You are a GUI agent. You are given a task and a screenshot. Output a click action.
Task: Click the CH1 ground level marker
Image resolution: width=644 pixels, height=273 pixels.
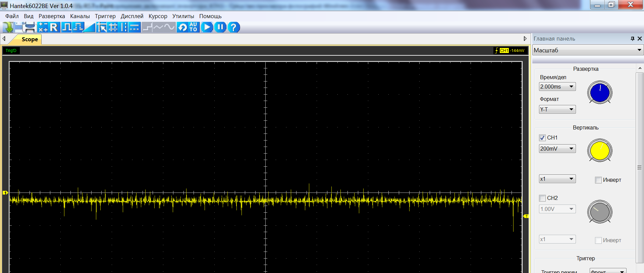[5, 193]
